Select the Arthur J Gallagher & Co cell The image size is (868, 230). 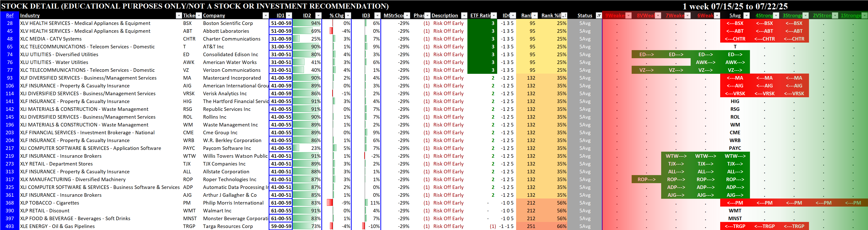(x=230, y=195)
